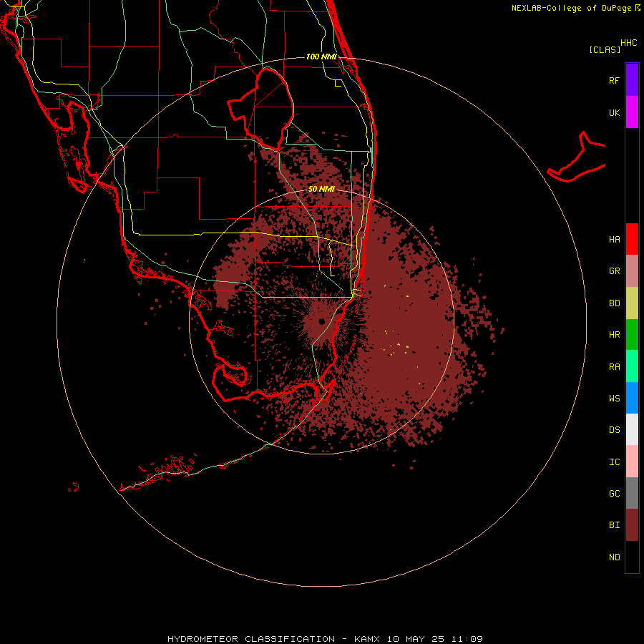
Task: Click the gray GC legend swatch
Action: pyautogui.click(x=632, y=493)
